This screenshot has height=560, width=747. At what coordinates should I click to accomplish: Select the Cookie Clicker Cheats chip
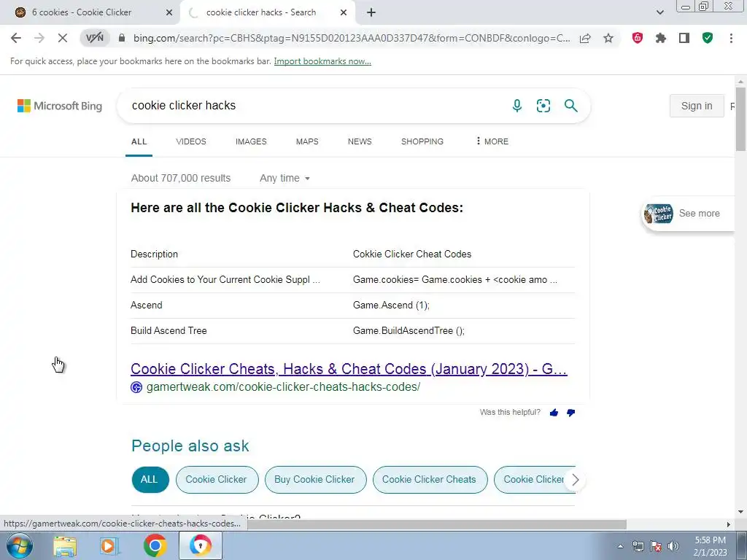(430, 480)
